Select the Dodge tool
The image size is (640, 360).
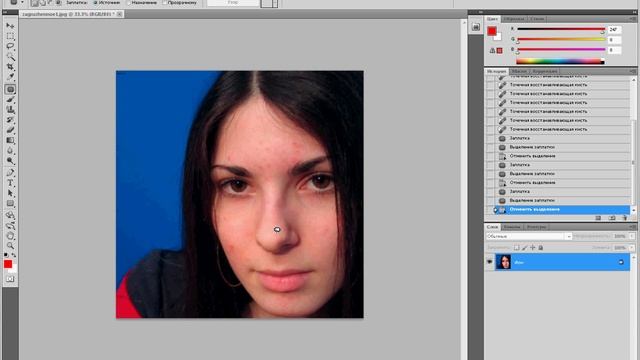coord(10,161)
